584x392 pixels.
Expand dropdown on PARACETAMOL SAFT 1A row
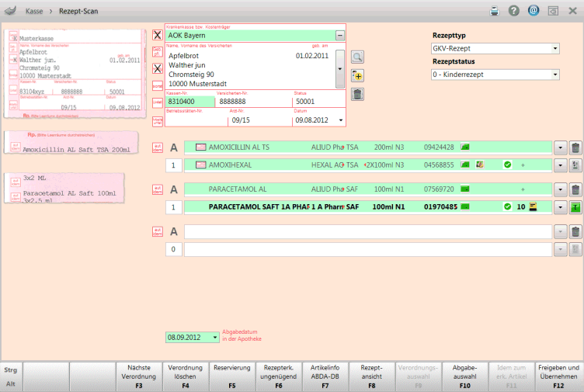coord(560,207)
